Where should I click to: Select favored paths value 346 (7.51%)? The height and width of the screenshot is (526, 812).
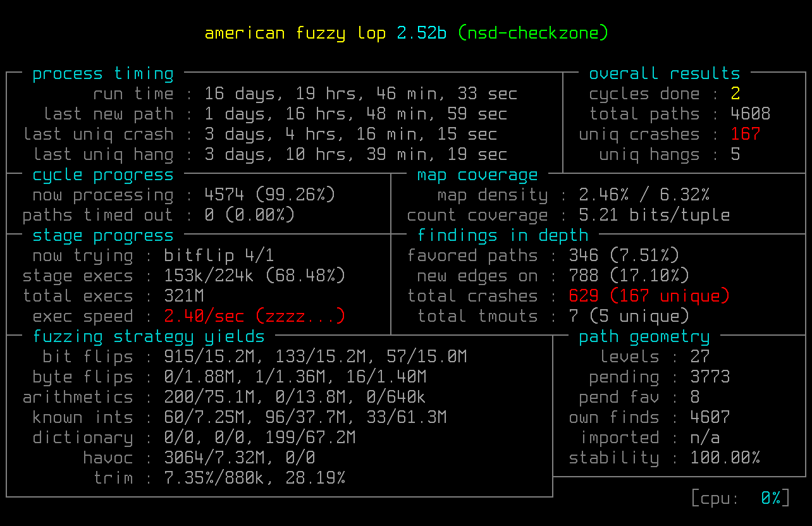tap(624, 256)
